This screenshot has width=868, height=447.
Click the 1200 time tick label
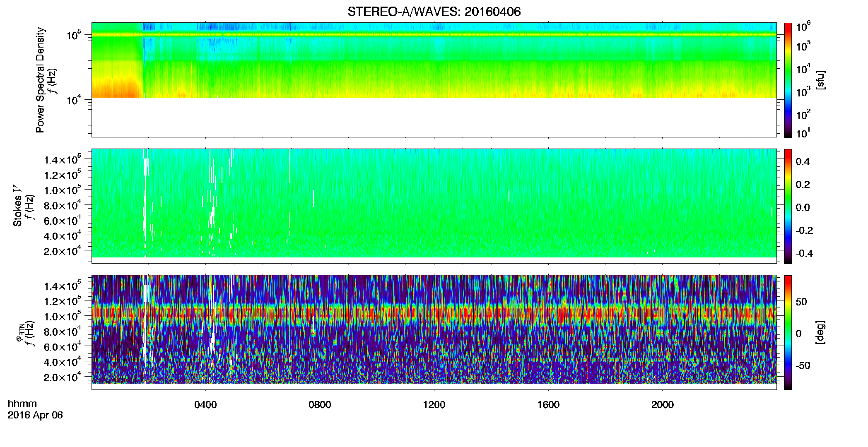[x=434, y=404]
